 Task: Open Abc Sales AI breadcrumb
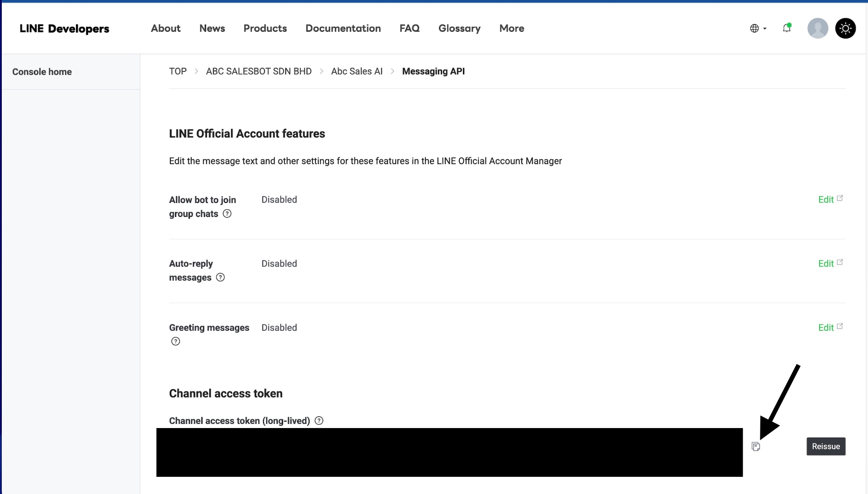[357, 71]
